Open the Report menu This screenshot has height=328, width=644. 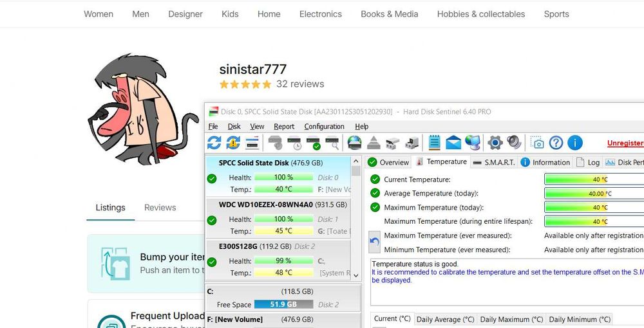[284, 126]
